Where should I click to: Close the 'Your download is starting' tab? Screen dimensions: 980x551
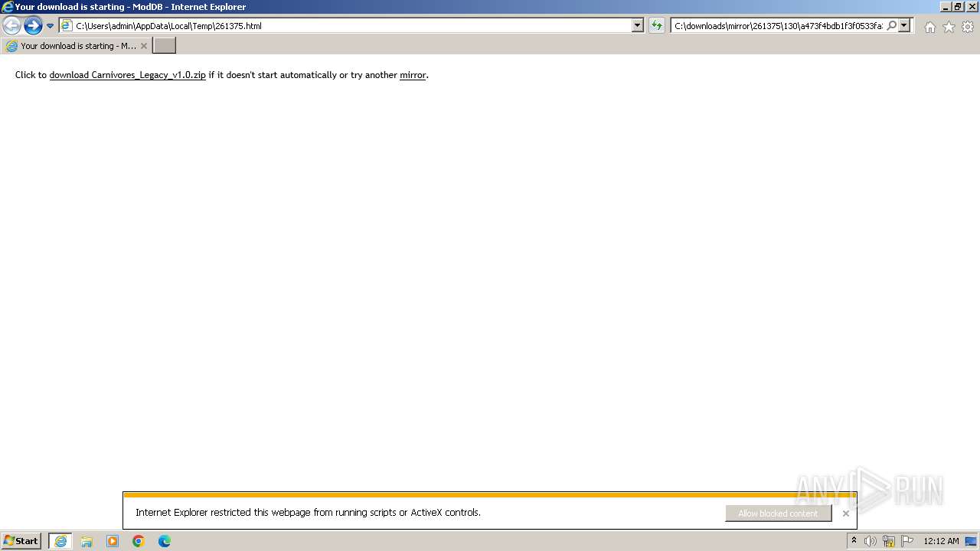(143, 46)
